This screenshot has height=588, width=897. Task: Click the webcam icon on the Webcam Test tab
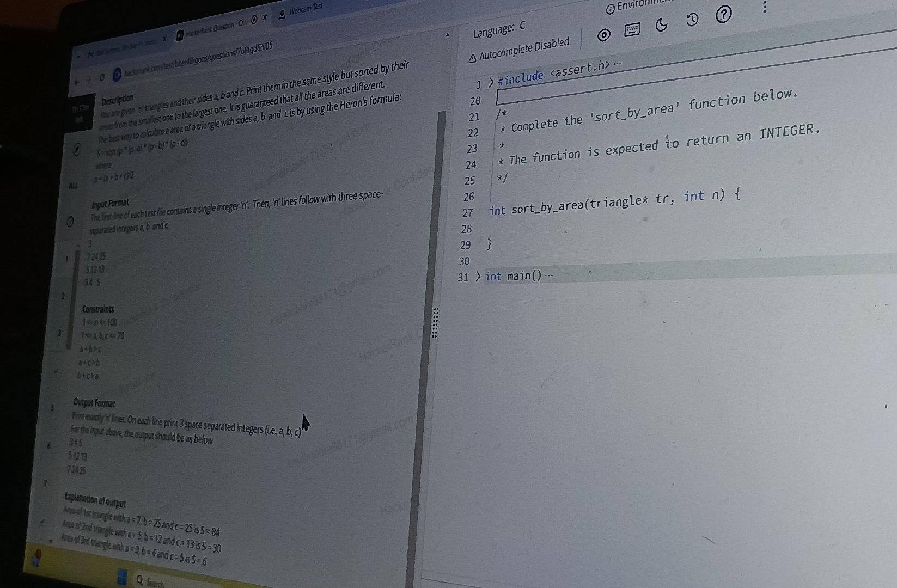(282, 15)
